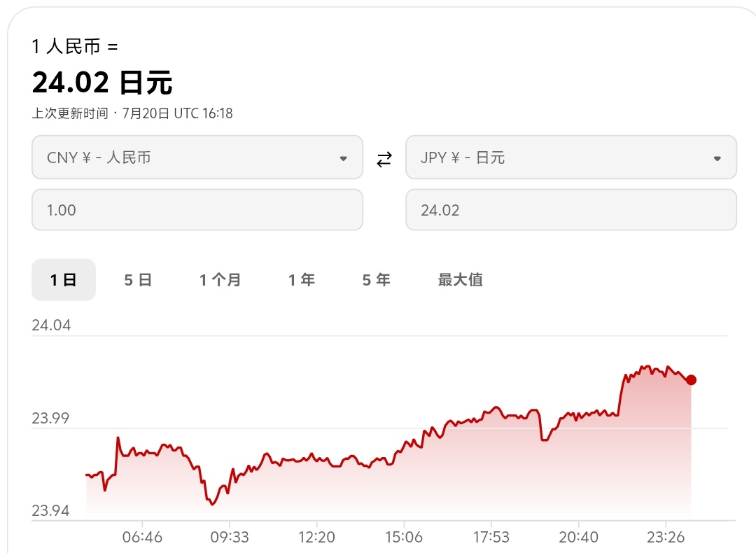Switch to the 5 日 time range
This screenshot has height=553, width=756.
tap(139, 279)
